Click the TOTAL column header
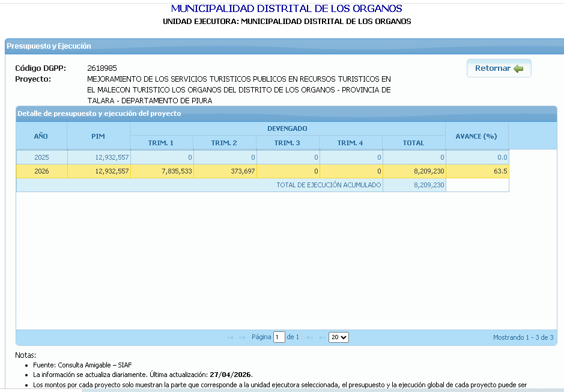The height and width of the screenshot is (392, 564). pos(413,143)
